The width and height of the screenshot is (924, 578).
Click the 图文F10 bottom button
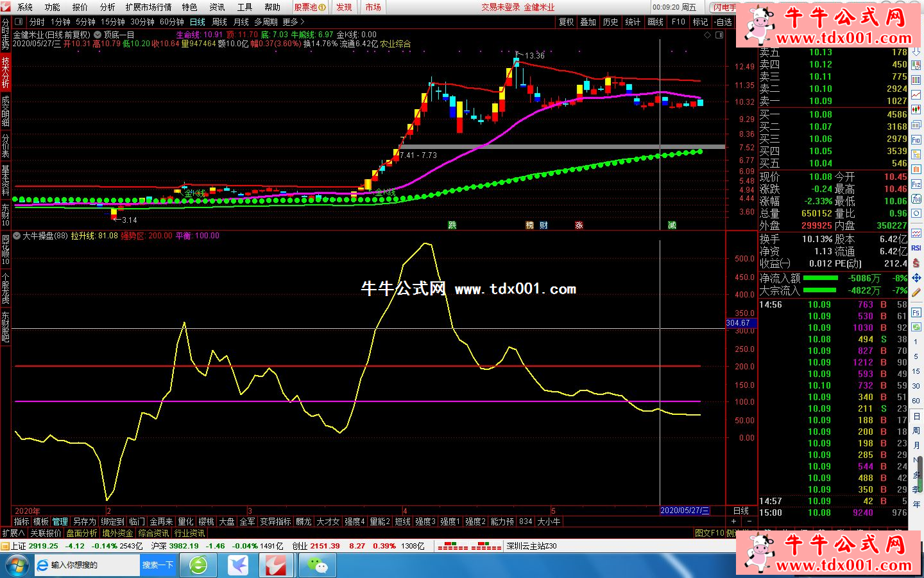[710, 533]
